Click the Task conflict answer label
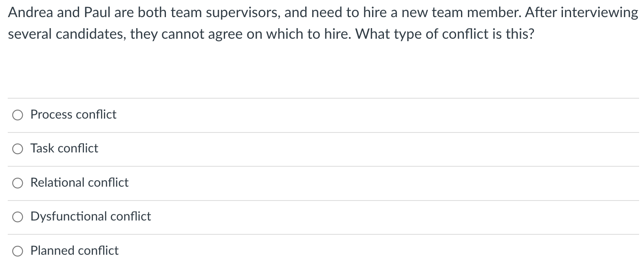 pos(64,149)
